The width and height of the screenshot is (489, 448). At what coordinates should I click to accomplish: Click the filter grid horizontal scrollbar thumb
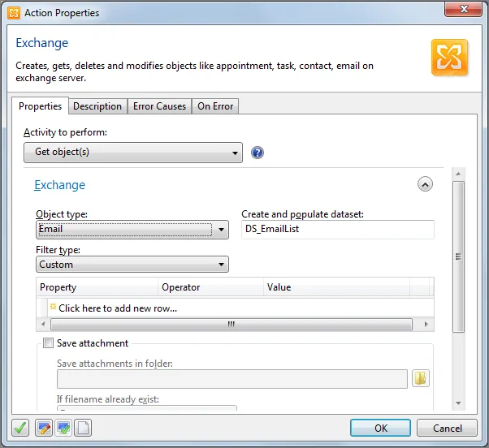pos(231,324)
